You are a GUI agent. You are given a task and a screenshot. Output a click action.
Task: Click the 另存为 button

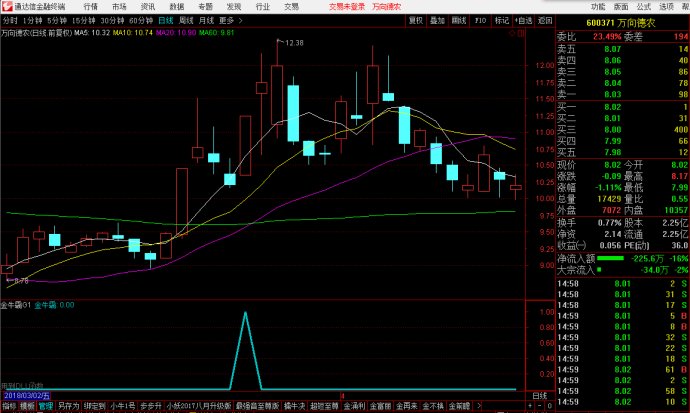(x=68, y=406)
